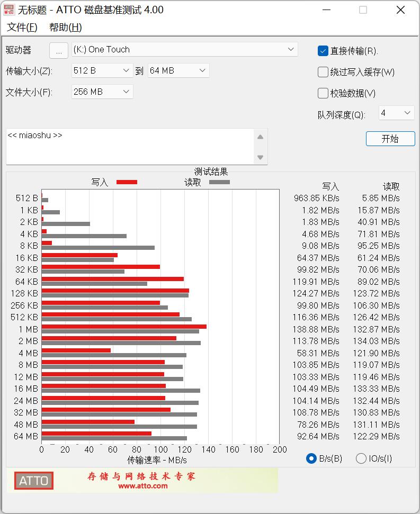Viewport: 420px width, 514px height.
Task: Enable the 校验数据(V) checkbox
Action: (x=323, y=93)
